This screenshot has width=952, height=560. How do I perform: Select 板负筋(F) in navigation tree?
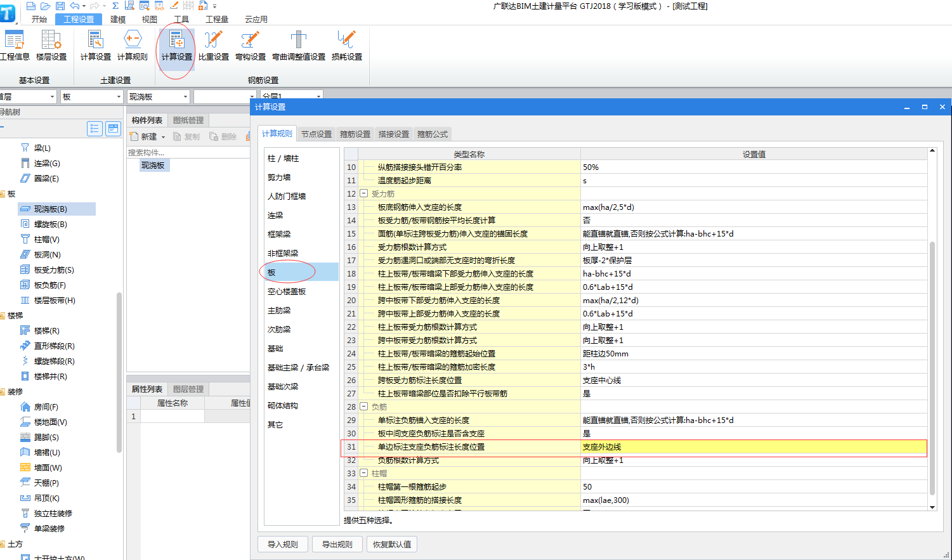click(49, 285)
